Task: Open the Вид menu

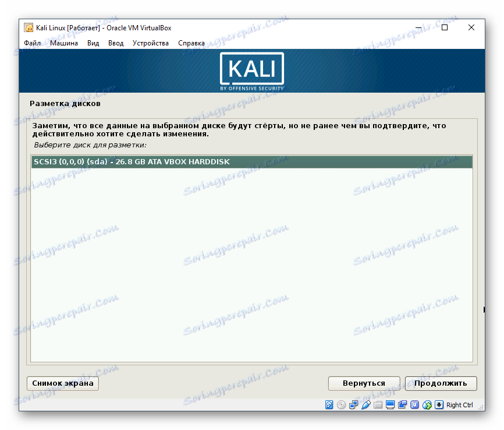Action: 93,43
